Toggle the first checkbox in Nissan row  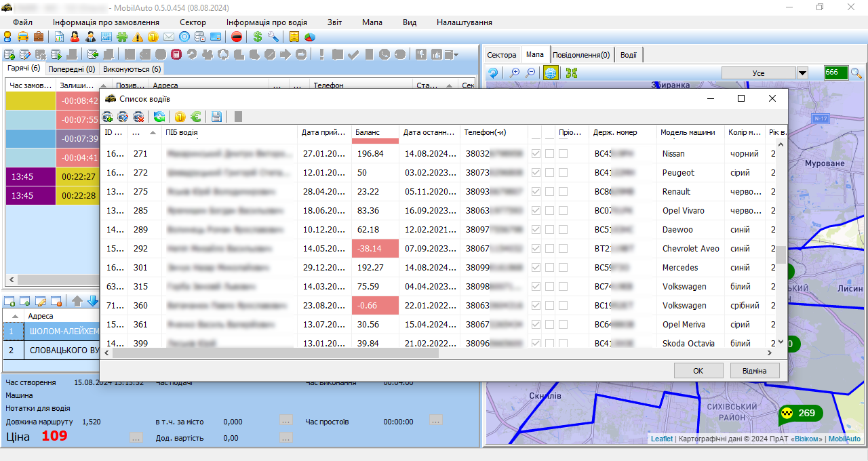point(537,154)
